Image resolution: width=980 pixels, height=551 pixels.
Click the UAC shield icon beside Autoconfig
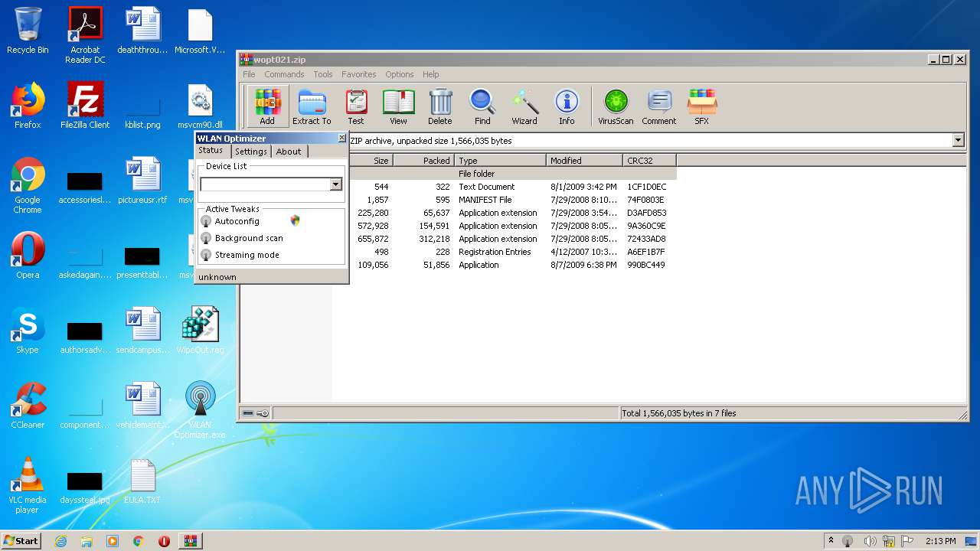point(295,220)
